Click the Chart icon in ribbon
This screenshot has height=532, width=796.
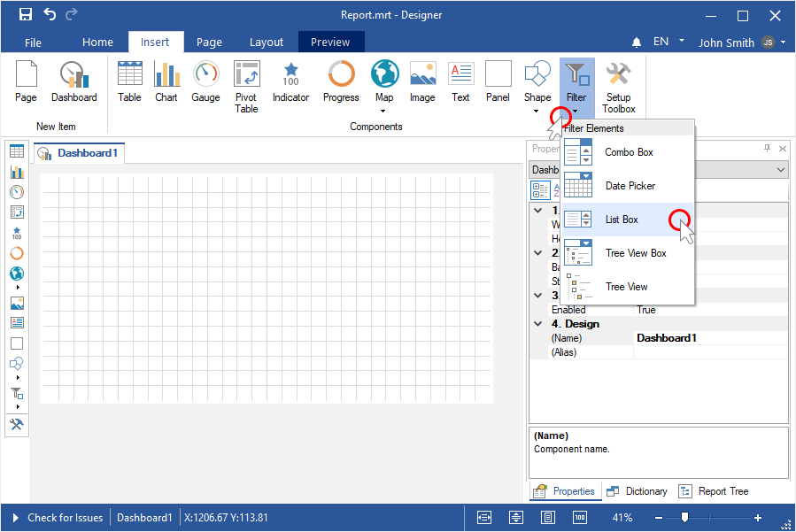[166, 82]
